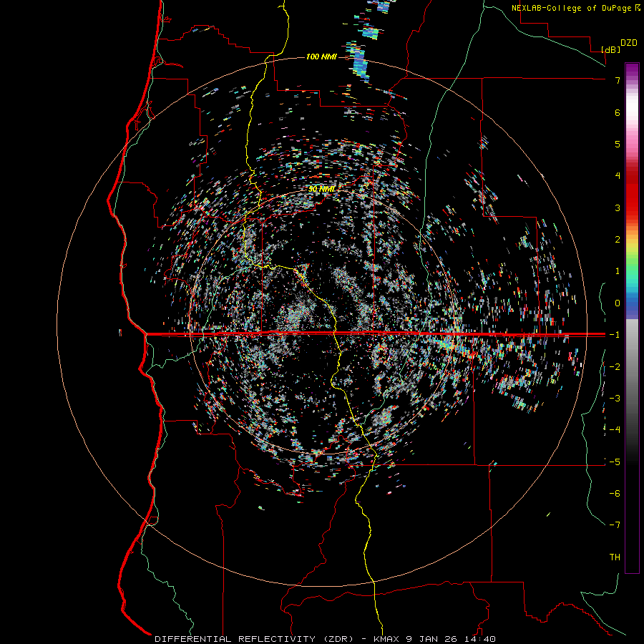Click the -4 value on the color scale

click(615, 430)
